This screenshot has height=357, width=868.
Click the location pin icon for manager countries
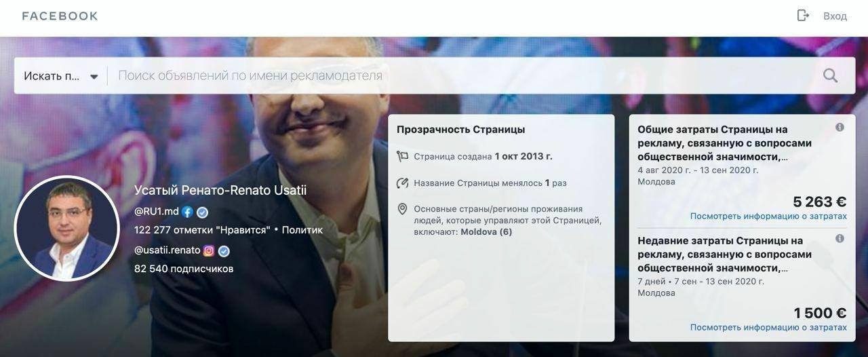coord(403,209)
